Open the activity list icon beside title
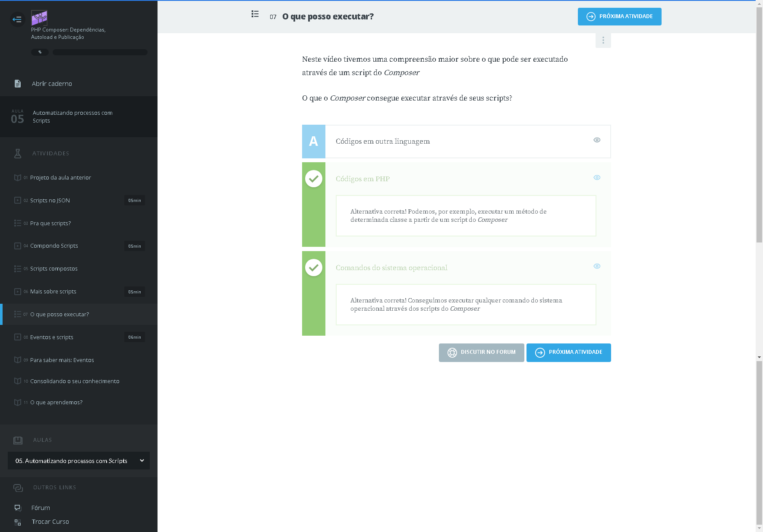763x532 pixels. pyautogui.click(x=255, y=14)
